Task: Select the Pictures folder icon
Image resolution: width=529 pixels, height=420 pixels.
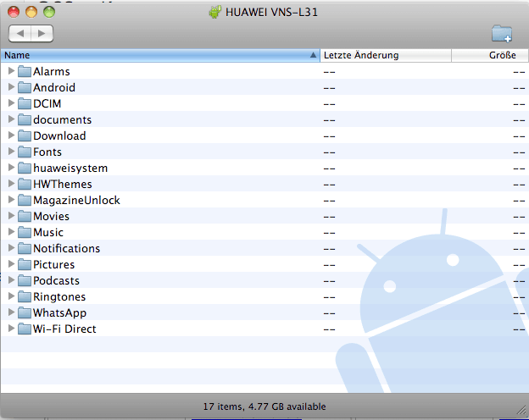Action: (25, 264)
